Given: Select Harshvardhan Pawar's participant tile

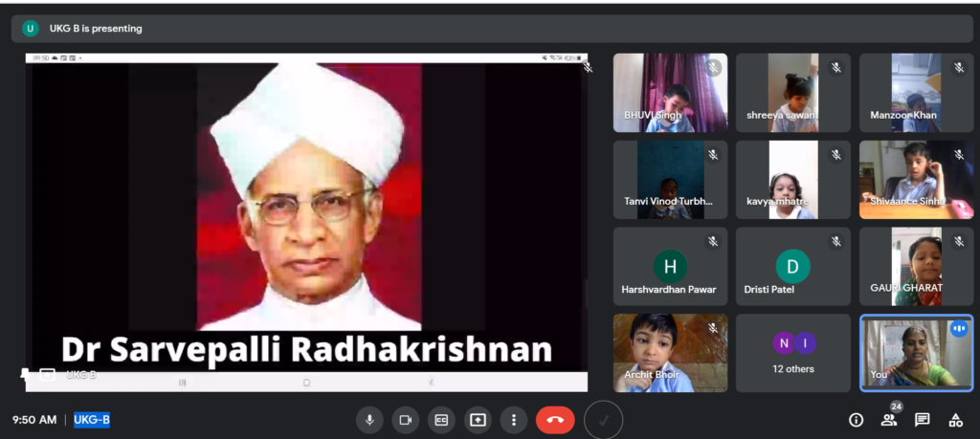Looking at the screenshot, I should point(670,266).
